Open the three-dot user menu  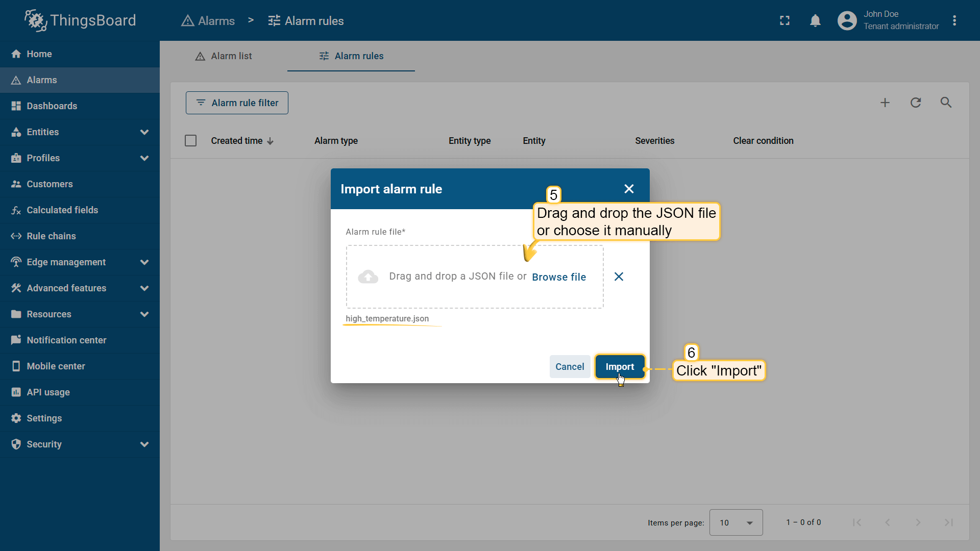[954, 20]
